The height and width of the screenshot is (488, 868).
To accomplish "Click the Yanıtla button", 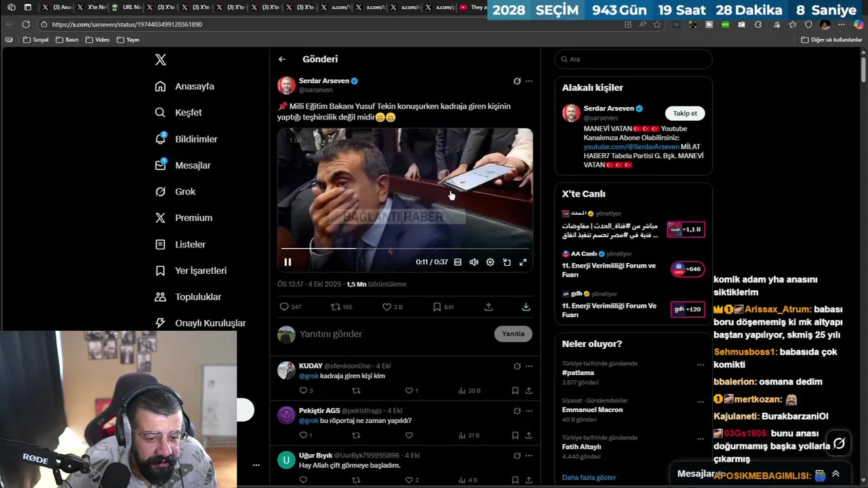I will tap(513, 333).
